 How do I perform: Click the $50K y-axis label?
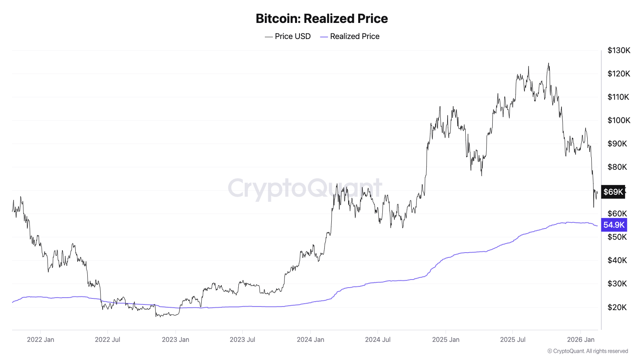click(x=617, y=237)
